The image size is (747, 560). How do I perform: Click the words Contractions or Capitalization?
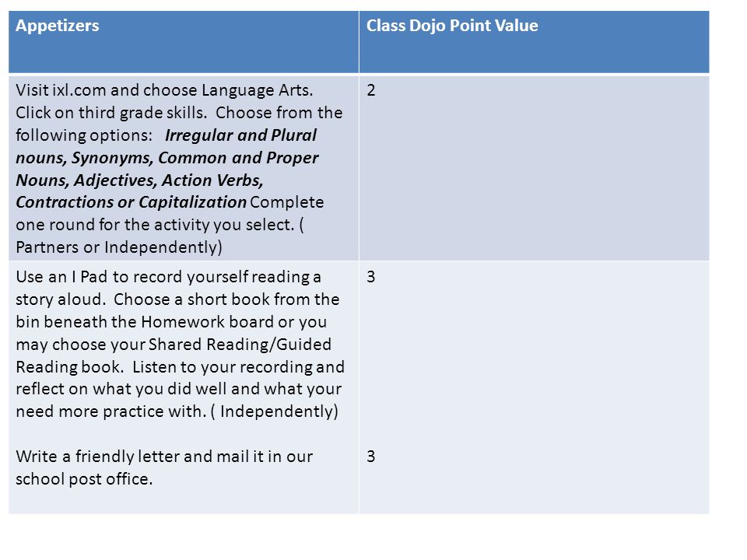131,202
